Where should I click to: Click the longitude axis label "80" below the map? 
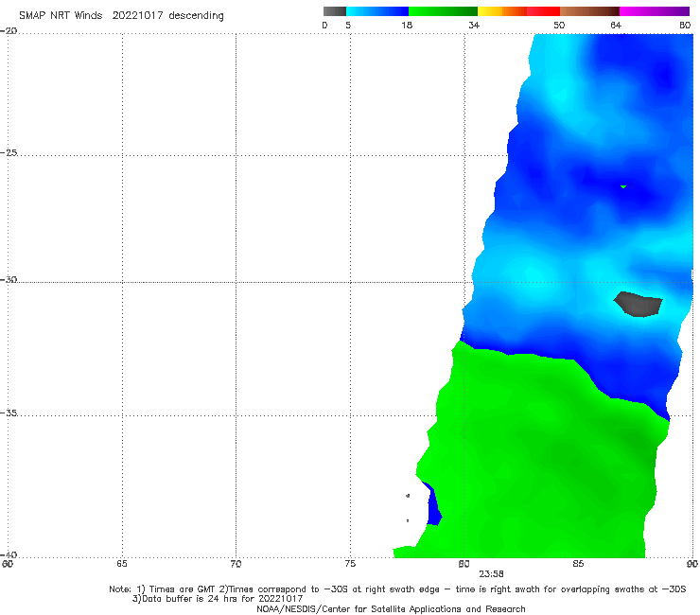click(464, 564)
